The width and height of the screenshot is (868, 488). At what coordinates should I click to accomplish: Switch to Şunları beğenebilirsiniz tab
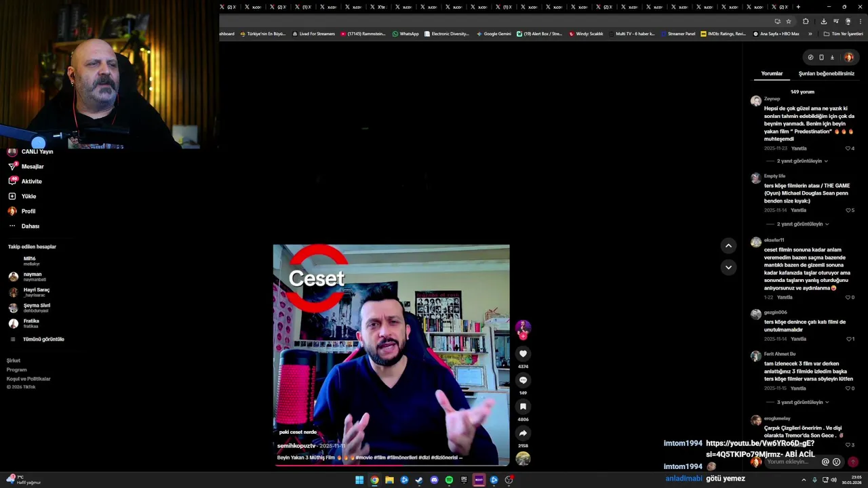pos(826,73)
